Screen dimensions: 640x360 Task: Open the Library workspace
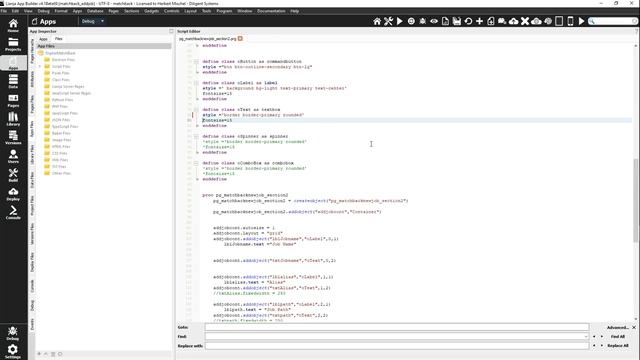[13, 119]
